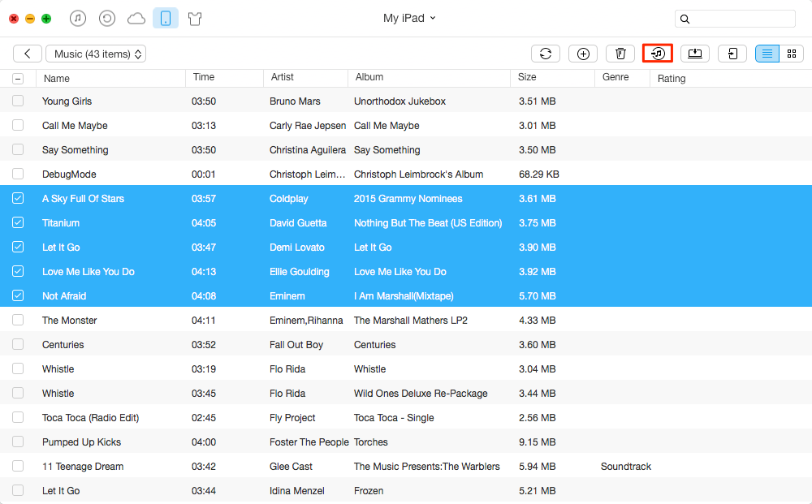Select the device content phone icon
Viewport: 812px width, 504px height.
pos(166,19)
